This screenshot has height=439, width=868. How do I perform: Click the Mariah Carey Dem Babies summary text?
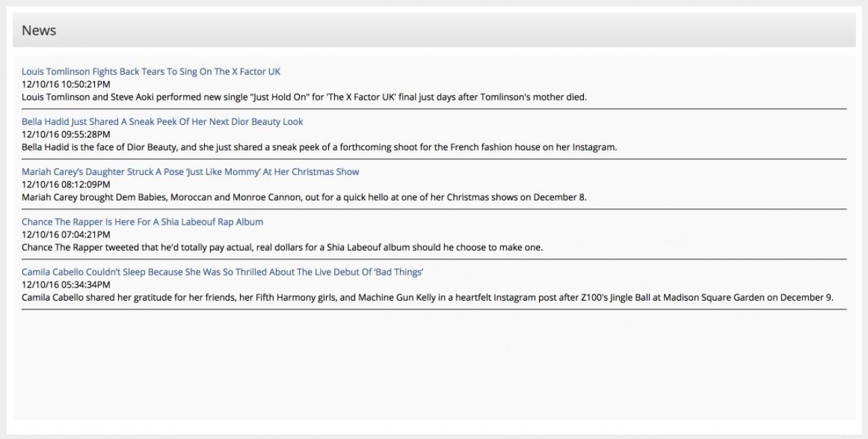(x=304, y=197)
